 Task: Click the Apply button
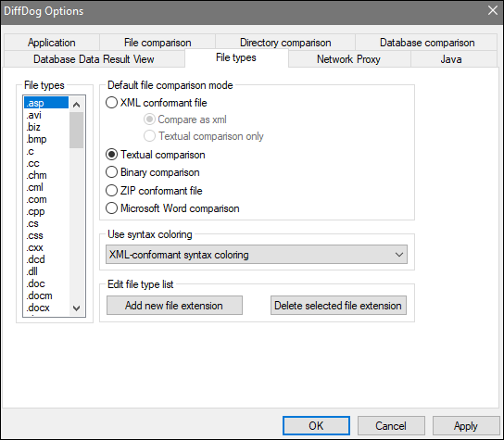pyautogui.click(x=466, y=426)
